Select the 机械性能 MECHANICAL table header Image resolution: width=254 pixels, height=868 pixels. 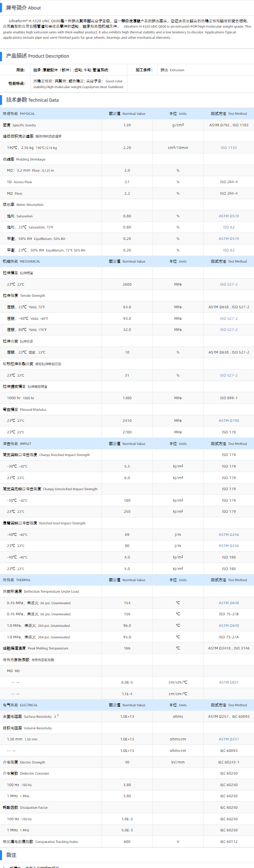coord(21,261)
